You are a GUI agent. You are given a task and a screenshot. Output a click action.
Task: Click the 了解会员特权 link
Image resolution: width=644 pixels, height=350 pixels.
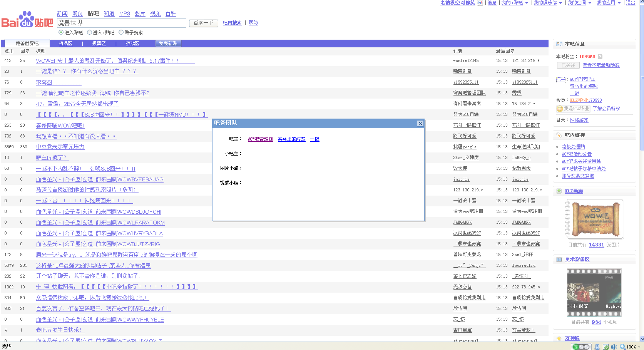(x=606, y=109)
